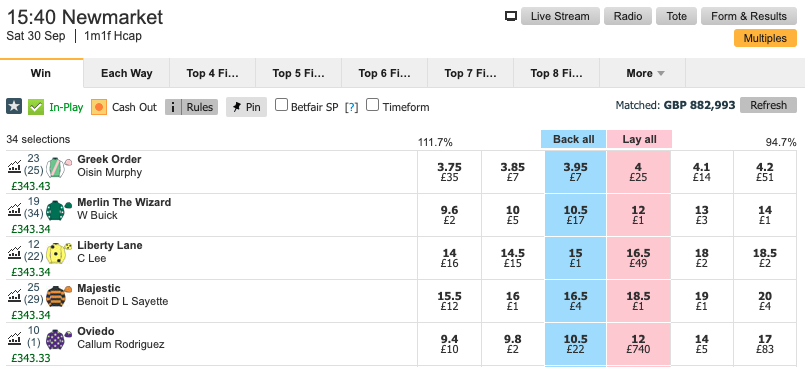Click the pink Lay all header
This screenshot has width=805, height=367.
pyautogui.click(x=639, y=140)
